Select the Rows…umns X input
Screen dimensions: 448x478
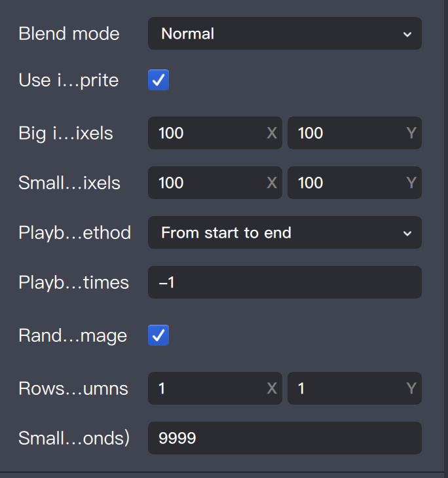210,388
